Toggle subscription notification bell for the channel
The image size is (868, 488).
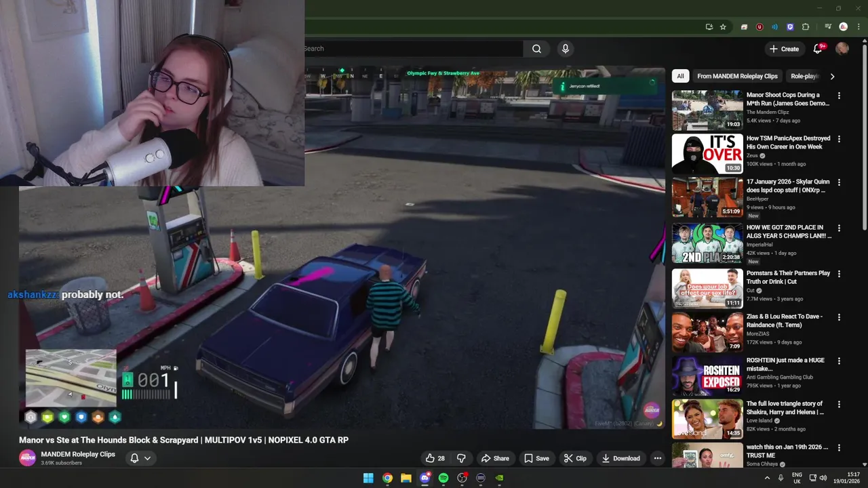click(134, 458)
